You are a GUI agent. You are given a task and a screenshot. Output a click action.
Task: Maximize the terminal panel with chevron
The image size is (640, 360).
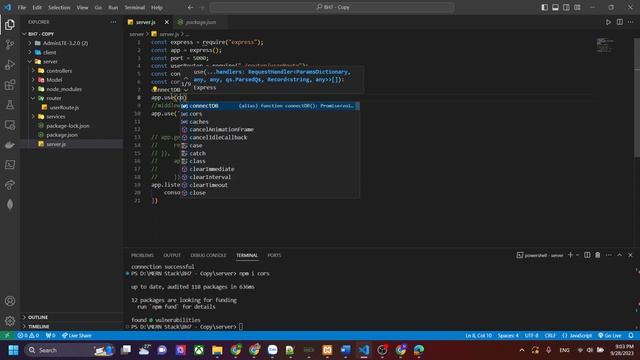[x=620, y=255]
